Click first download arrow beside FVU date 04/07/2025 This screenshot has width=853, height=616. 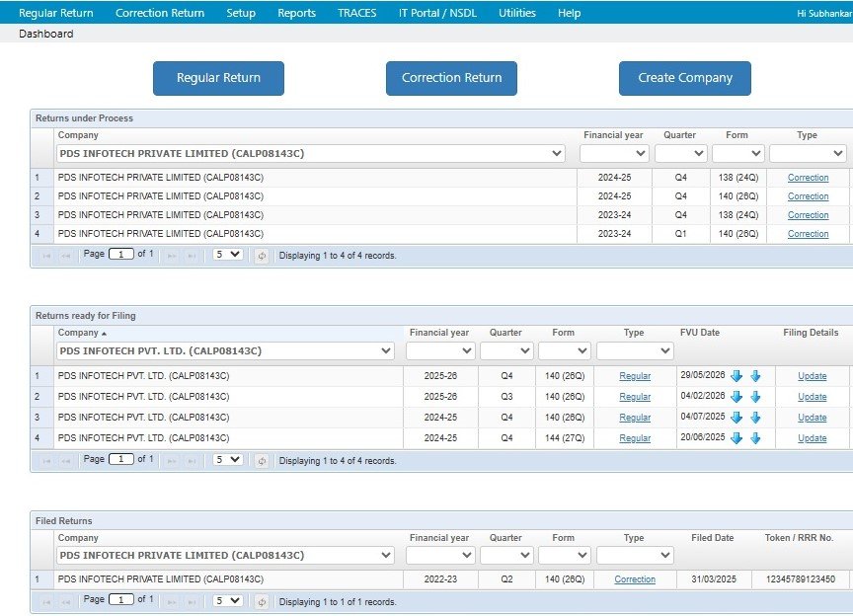click(737, 418)
